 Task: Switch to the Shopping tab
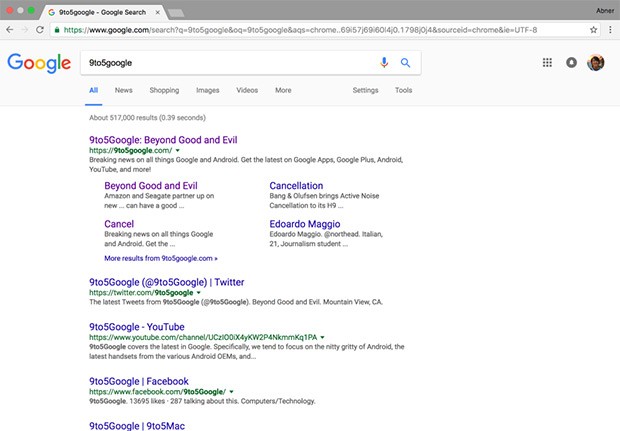164,90
